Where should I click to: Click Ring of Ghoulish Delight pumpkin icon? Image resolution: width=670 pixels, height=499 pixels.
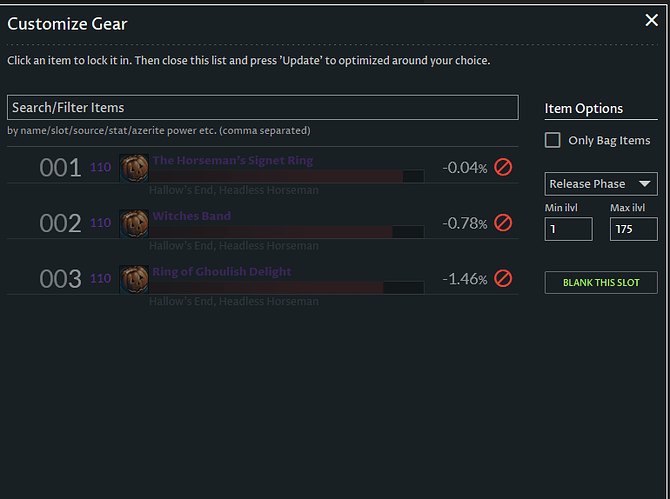(x=134, y=278)
